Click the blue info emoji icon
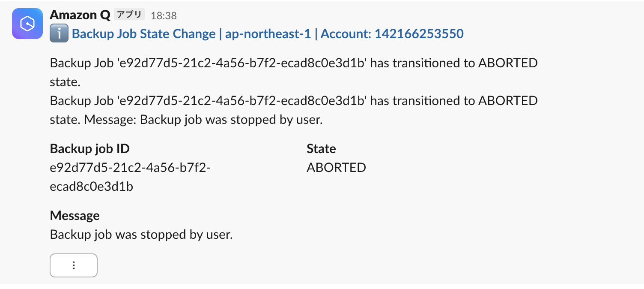 click(x=59, y=34)
